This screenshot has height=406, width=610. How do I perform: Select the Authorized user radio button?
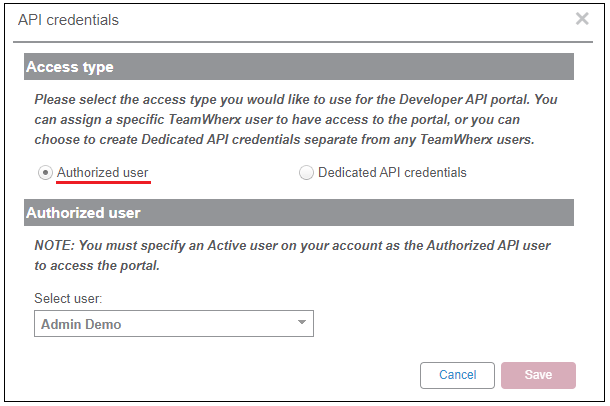click(44, 172)
